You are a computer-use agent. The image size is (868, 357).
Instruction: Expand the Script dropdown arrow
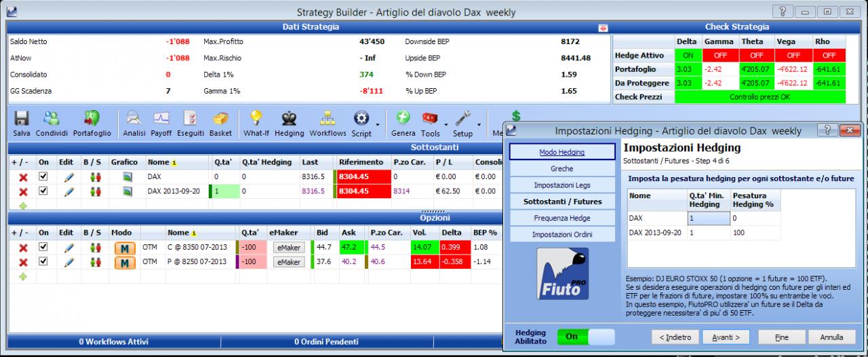378,125
